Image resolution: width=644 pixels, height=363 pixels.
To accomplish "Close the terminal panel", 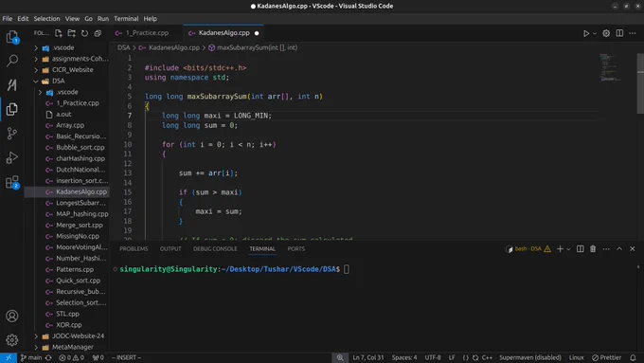I will [x=633, y=248].
